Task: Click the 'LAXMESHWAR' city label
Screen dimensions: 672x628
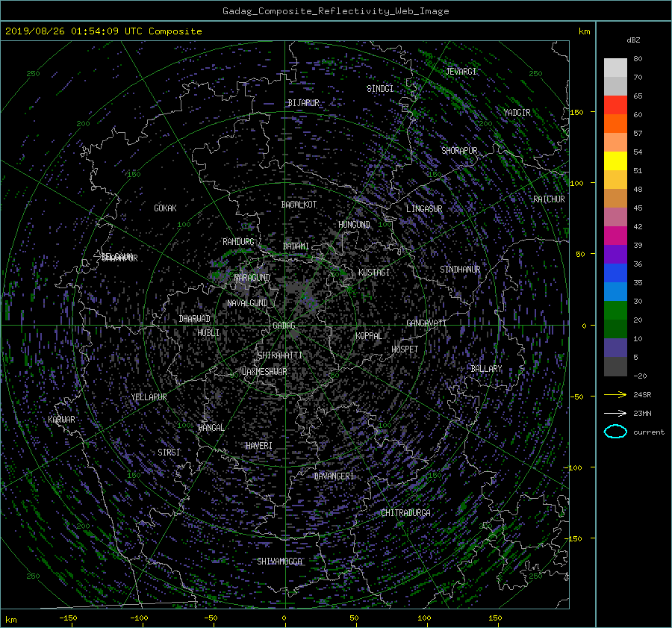Action: click(264, 372)
